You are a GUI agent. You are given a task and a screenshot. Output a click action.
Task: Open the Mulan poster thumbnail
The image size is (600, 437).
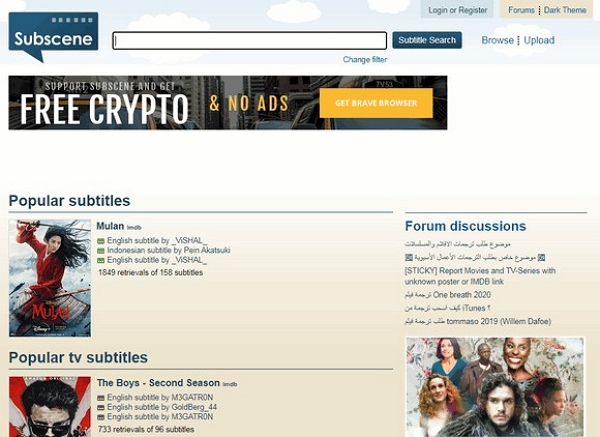(x=50, y=278)
